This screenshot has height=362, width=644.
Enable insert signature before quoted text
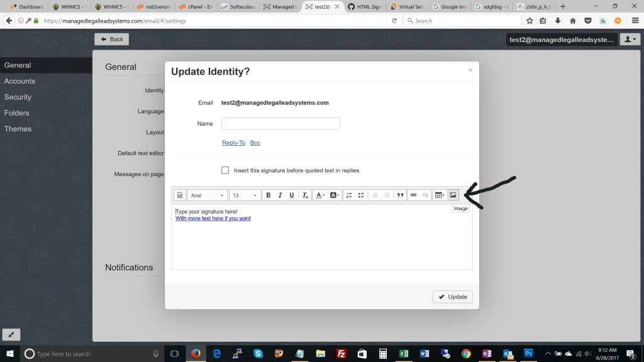click(x=225, y=170)
